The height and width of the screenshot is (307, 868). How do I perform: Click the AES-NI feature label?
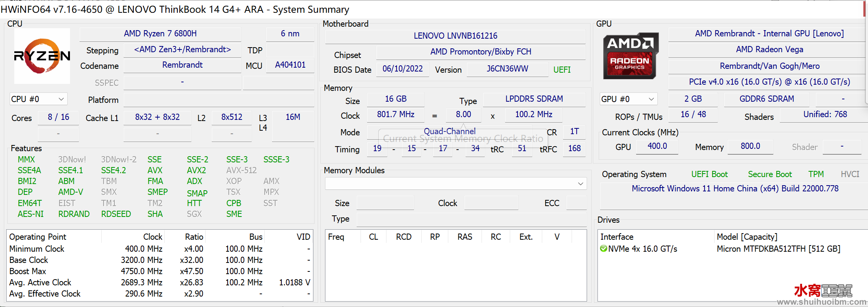tap(31, 214)
